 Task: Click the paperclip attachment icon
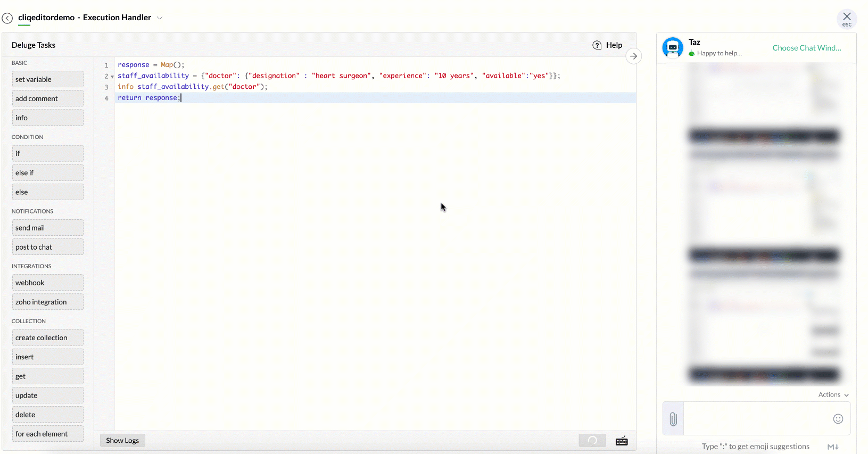coord(673,419)
